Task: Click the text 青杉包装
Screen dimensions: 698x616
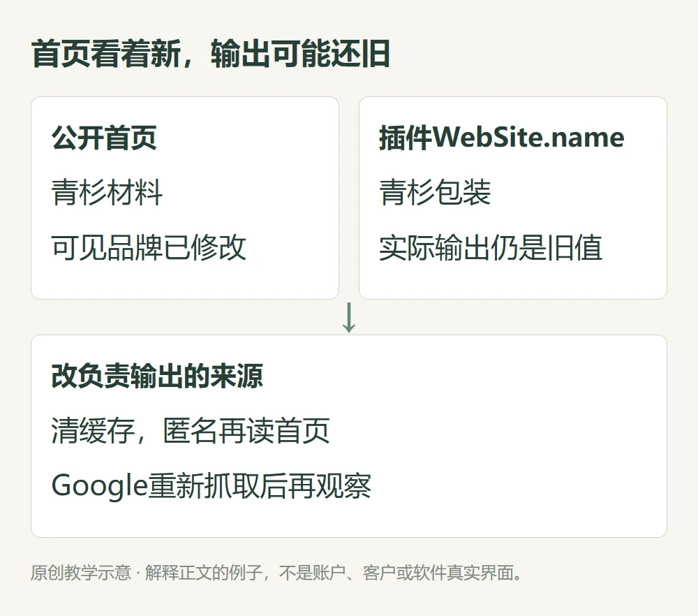Action: [x=435, y=193]
